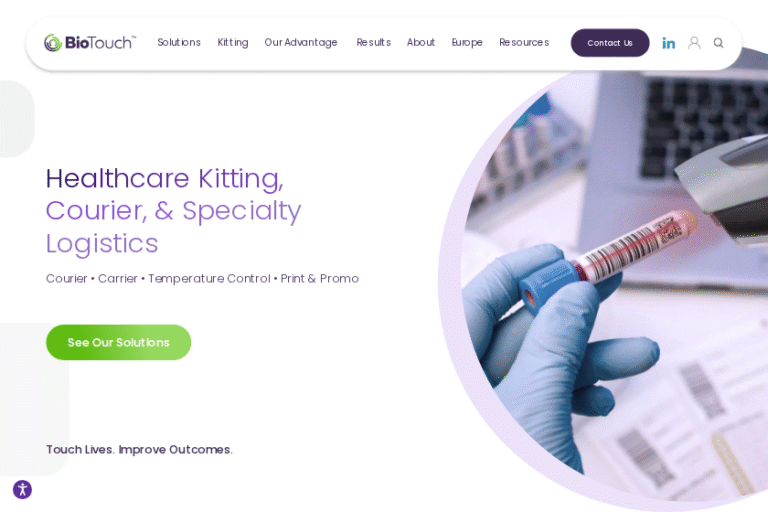Click the Contact Us button
The width and height of the screenshot is (768, 512).
coord(610,43)
